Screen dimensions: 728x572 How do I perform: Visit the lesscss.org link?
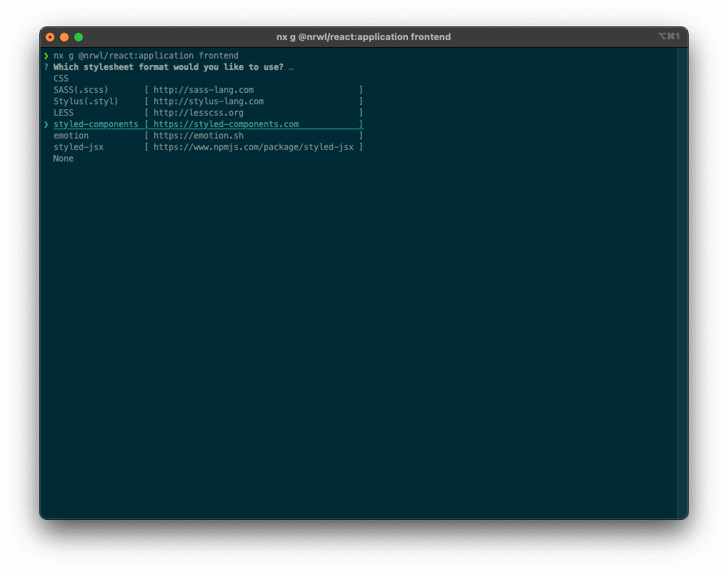[x=199, y=112]
